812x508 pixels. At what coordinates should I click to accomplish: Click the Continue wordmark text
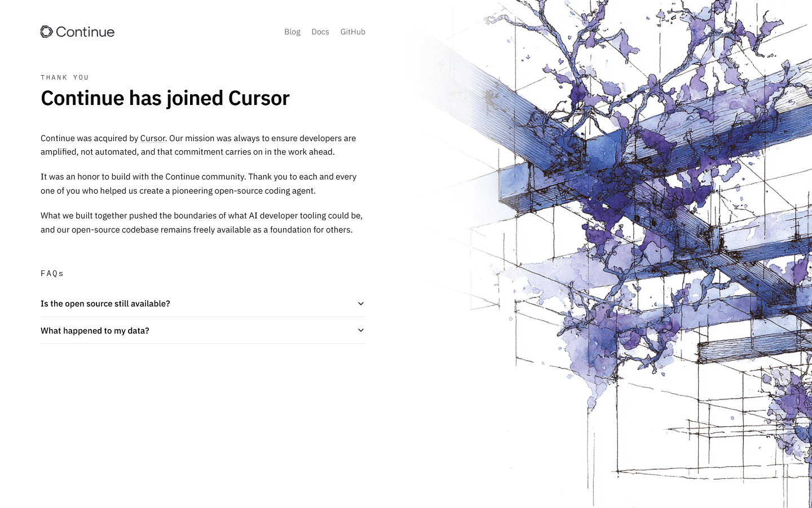pos(85,32)
